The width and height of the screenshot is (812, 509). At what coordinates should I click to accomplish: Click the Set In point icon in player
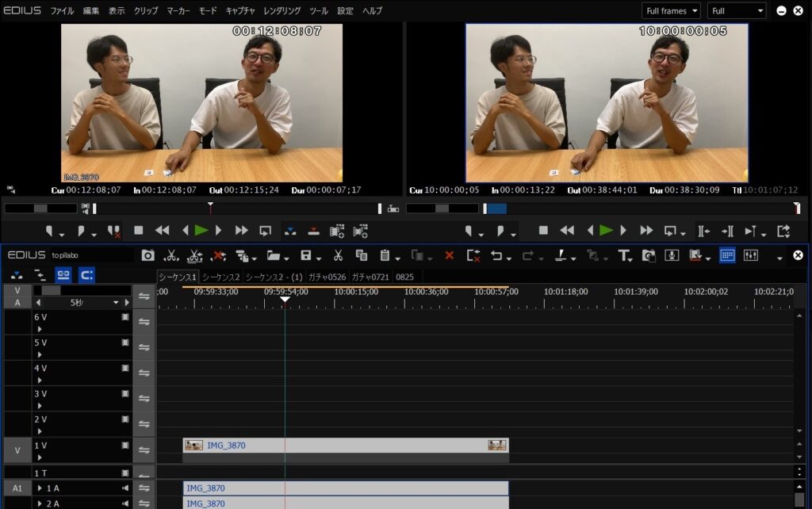(49, 231)
